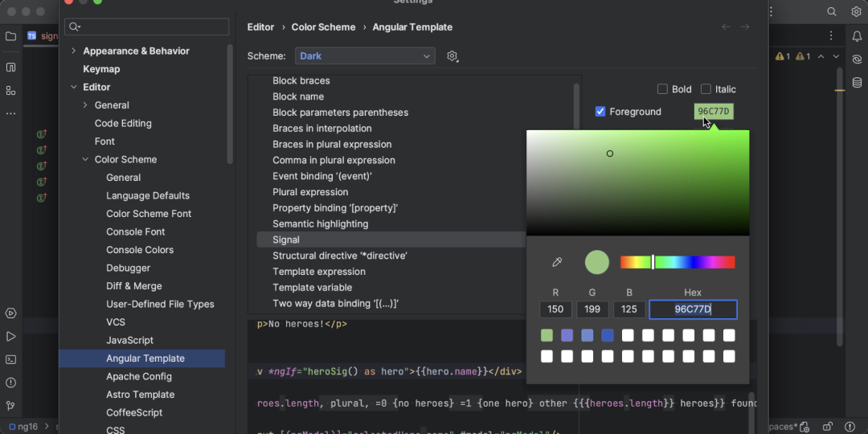Select Block braces attribute

coord(301,81)
